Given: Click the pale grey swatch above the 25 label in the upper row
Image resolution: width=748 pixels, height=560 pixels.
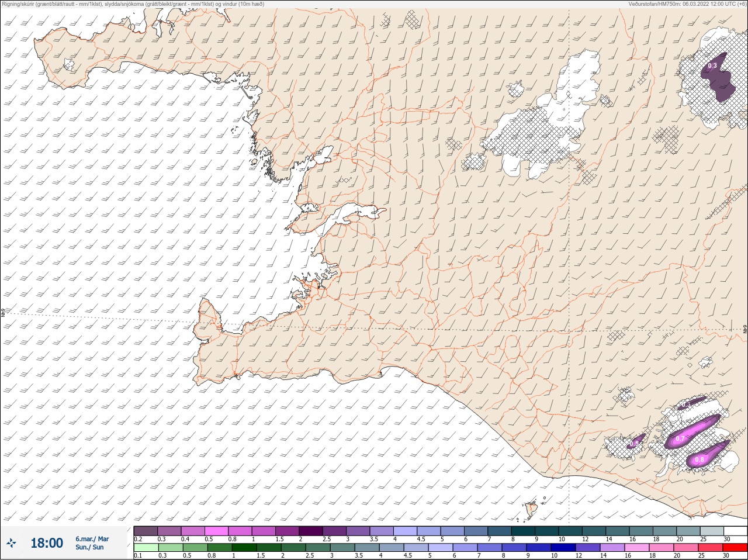Looking at the screenshot, I should pyautogui.click(x=712, y=531).
